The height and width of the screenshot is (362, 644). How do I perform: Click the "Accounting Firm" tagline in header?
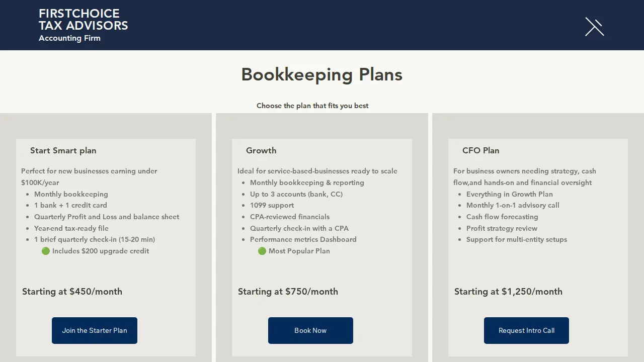pos(69,38)
